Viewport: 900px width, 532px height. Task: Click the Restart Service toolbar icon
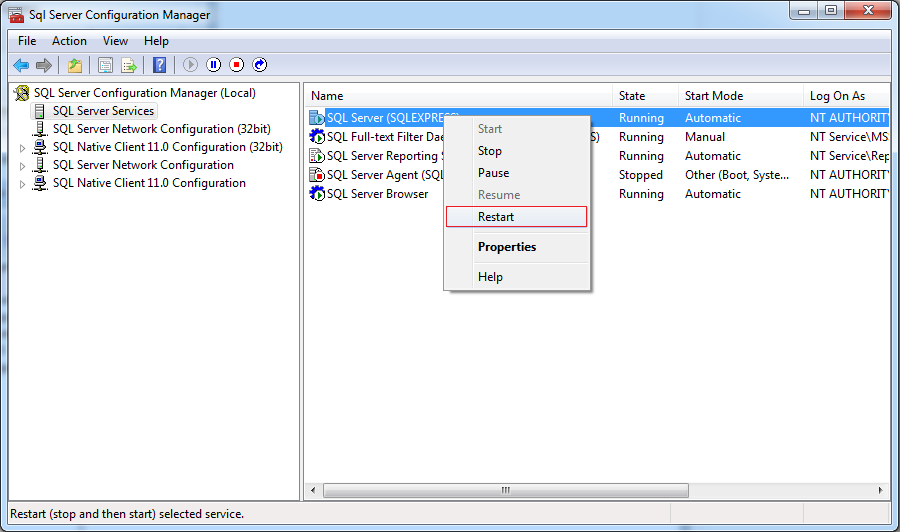(259, 65)
